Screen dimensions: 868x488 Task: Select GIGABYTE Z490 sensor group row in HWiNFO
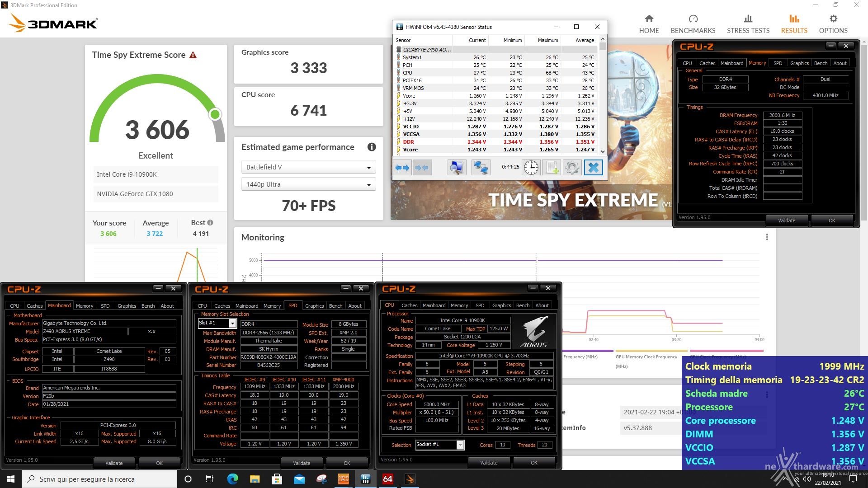tap(496, 50)
